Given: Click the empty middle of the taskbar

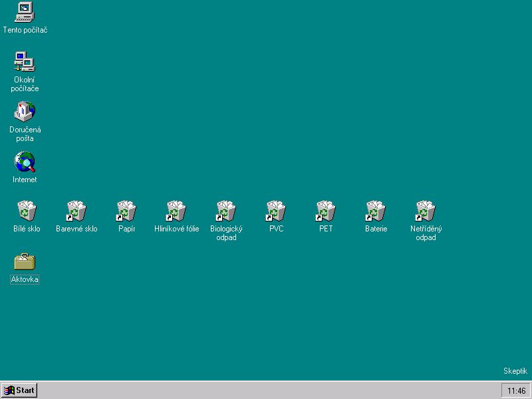Looking at the screenshot, I should 266,390.
